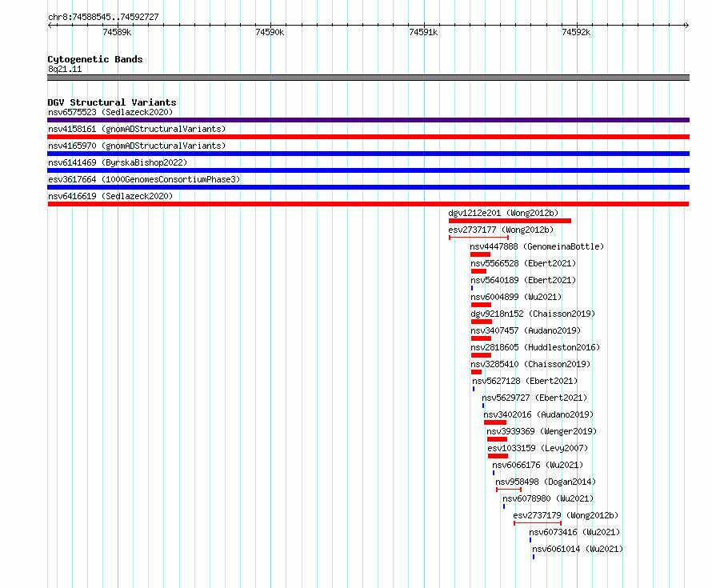Select the red esv1033159 variant bar

click(498, 456)
